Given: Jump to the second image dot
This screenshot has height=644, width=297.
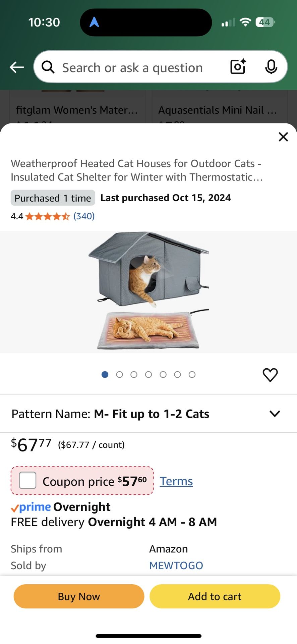Looking at the screenshot, I should [x=119, y=375].
